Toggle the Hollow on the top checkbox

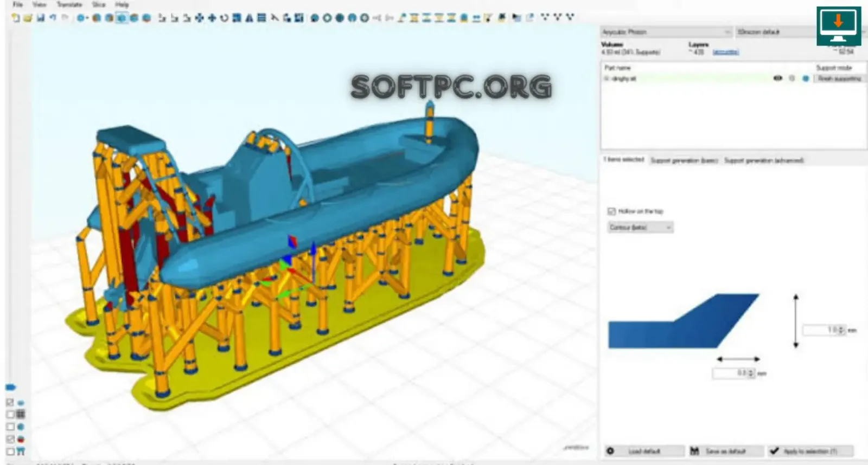(x=612, y=211)
